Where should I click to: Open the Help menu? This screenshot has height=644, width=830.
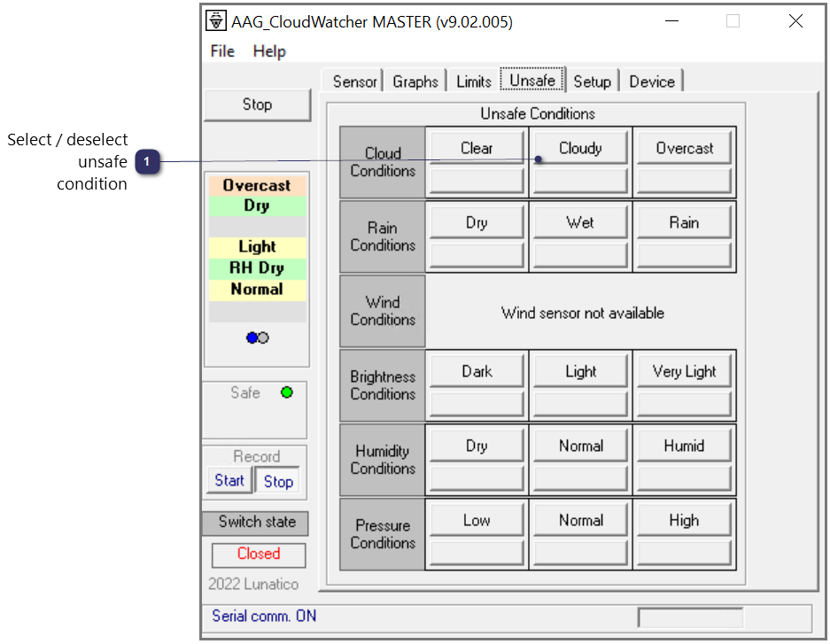pyautogui.click(x=269, y=51)
